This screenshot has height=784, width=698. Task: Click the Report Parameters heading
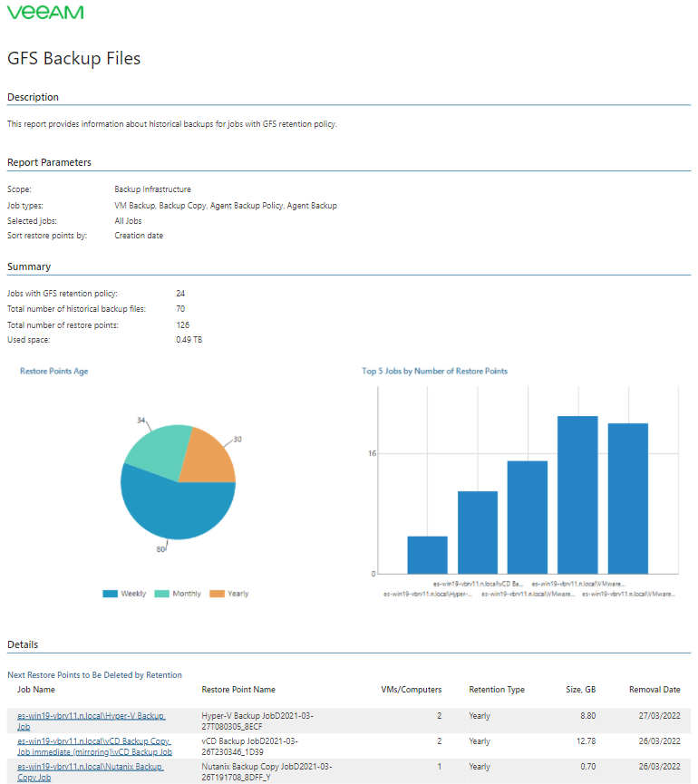coord(49,162)
